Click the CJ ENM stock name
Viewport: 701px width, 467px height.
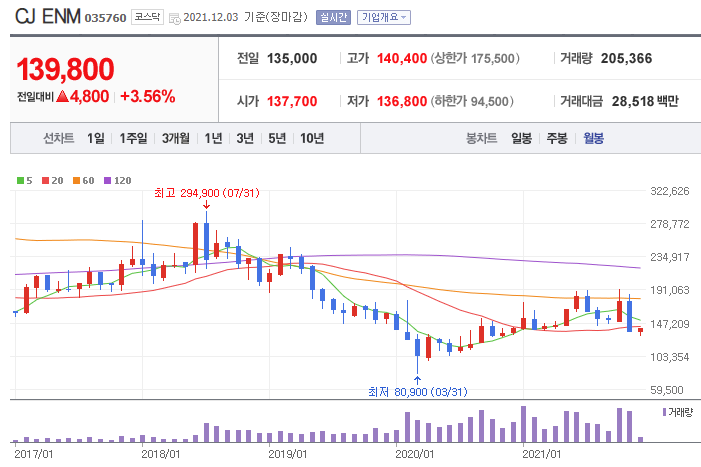[x=48, y=17]
